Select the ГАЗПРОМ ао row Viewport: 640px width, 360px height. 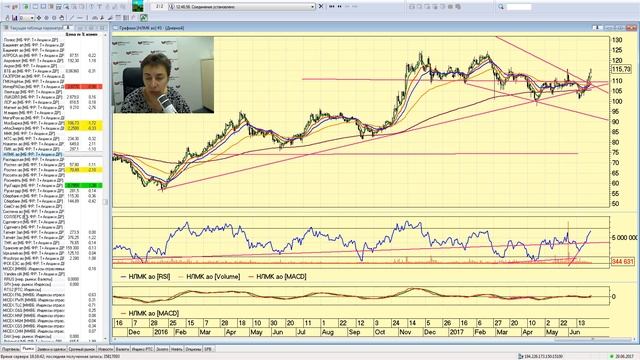[x=52, y=76]
